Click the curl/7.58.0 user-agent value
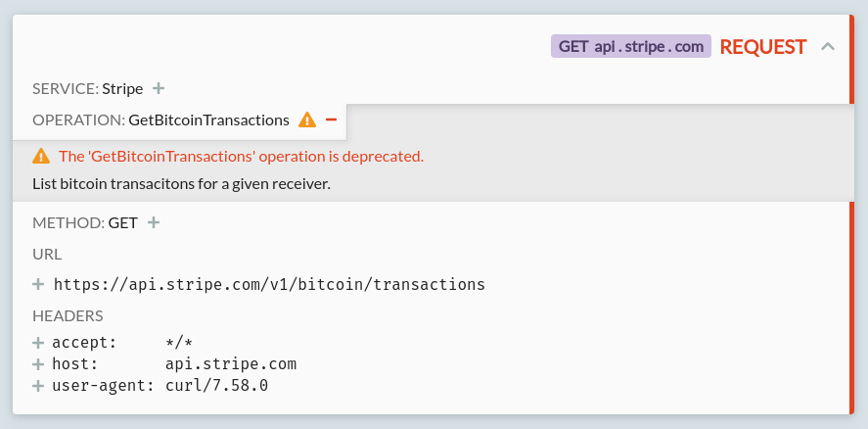This screenshot has height=429, width=868. click(216, 386)
